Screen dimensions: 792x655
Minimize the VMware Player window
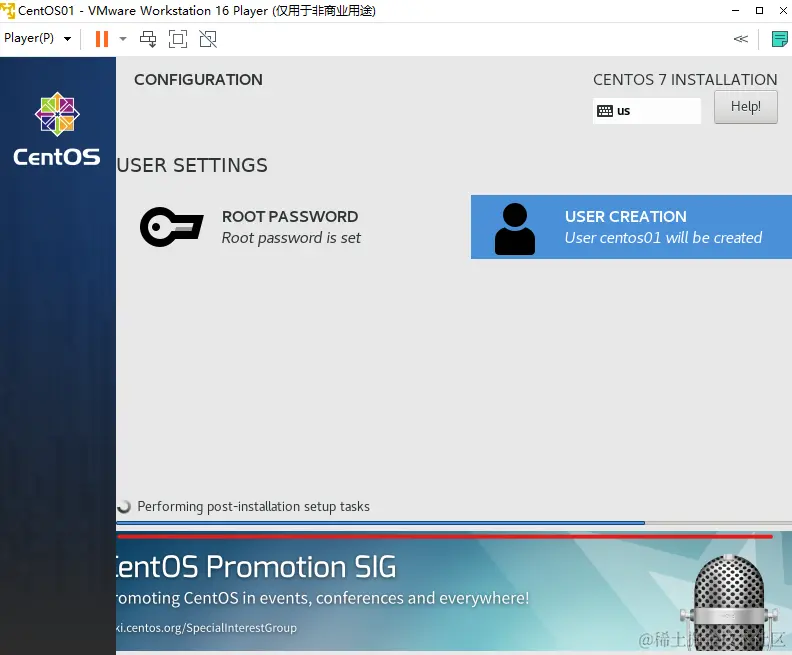[x=735, y=11]
